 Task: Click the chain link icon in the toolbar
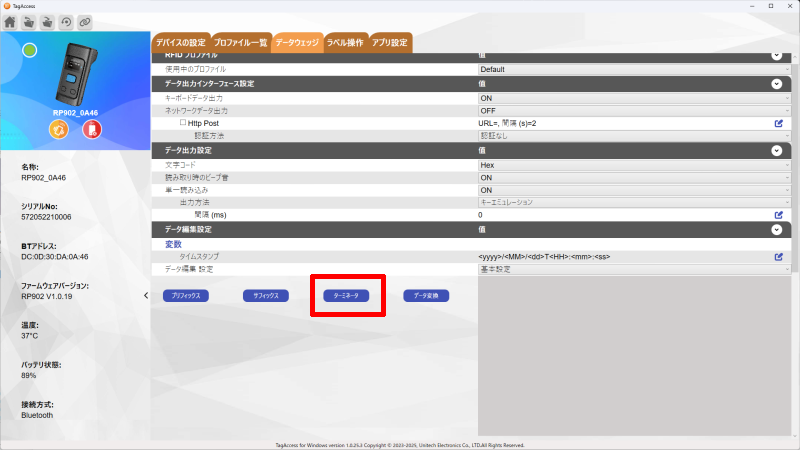tap(85, 21)
